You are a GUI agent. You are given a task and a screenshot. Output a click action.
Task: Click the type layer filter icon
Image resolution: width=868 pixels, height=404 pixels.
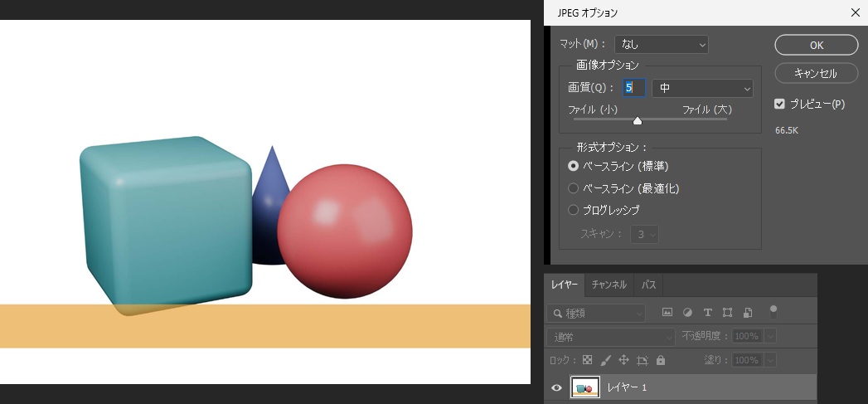pyautogui.click(x=707, y=313)
